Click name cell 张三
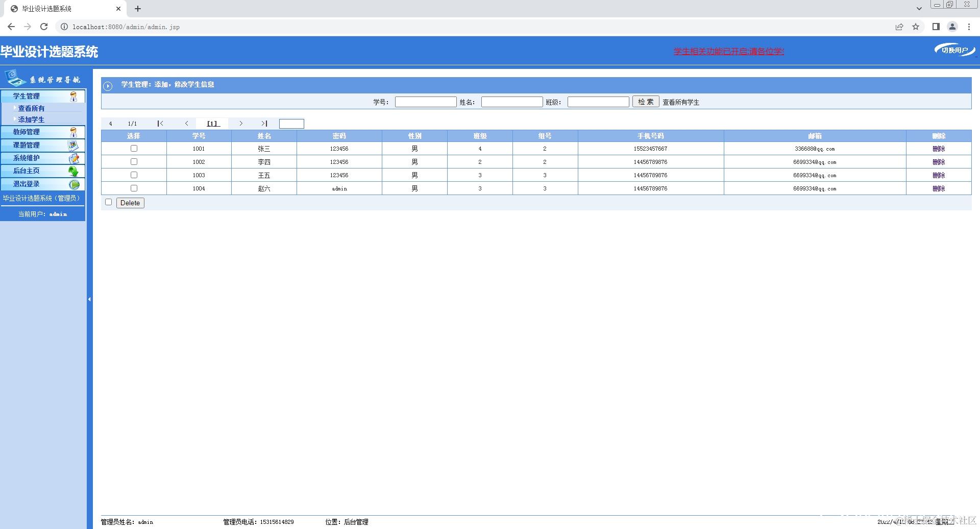The width and height of the screenshot is (980, 529). click(x=264, y=149)
